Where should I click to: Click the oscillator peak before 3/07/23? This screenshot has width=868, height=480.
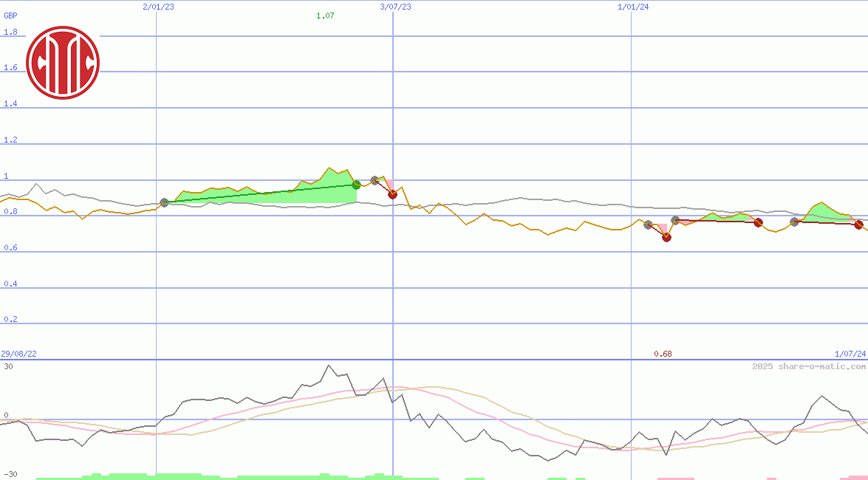(x=329, y=366)
